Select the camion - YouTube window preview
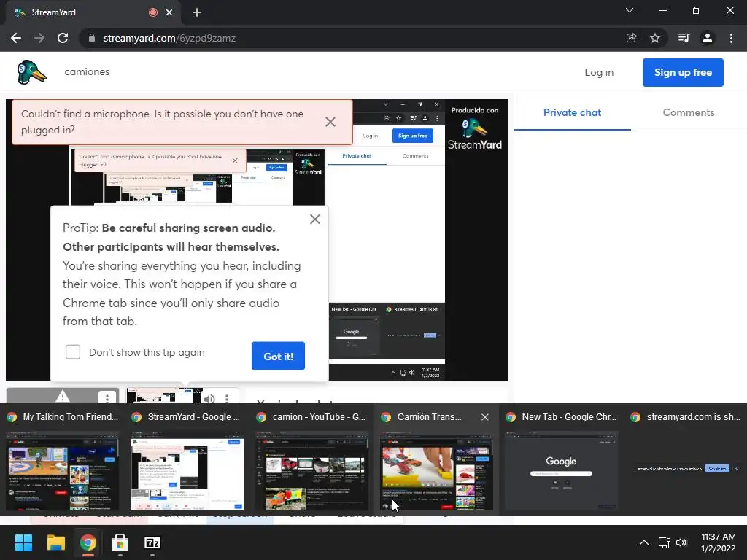Image resolution: width=747 pixels, height=560 pixels. point(312,459)
